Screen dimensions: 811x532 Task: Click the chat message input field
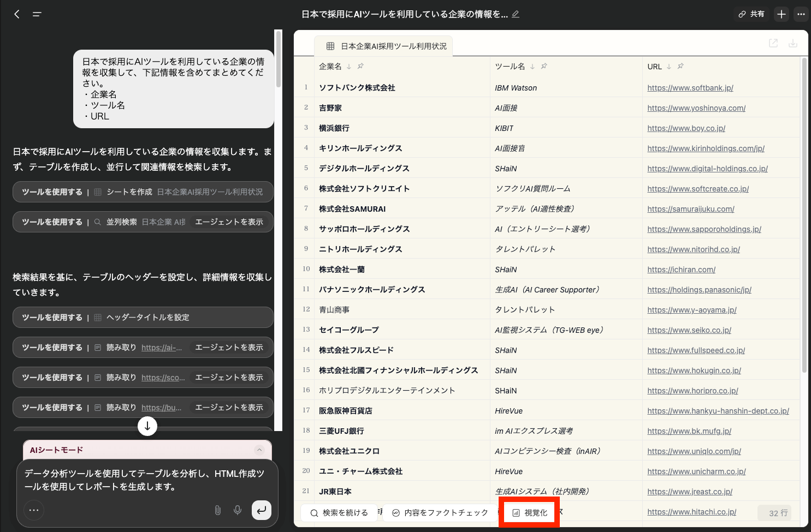145,480
